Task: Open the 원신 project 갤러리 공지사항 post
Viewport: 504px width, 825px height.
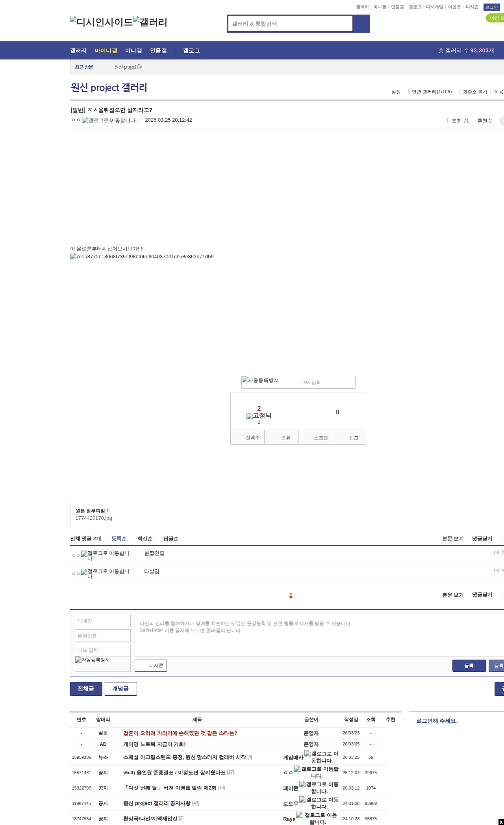Action: [x=157, y=803]
